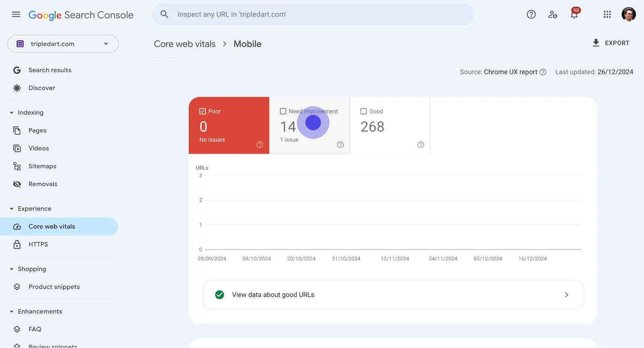Click the Discover asterisk icon
This screenshot has height=348, width=644.
pyautogui.click(x=17, y=88)
